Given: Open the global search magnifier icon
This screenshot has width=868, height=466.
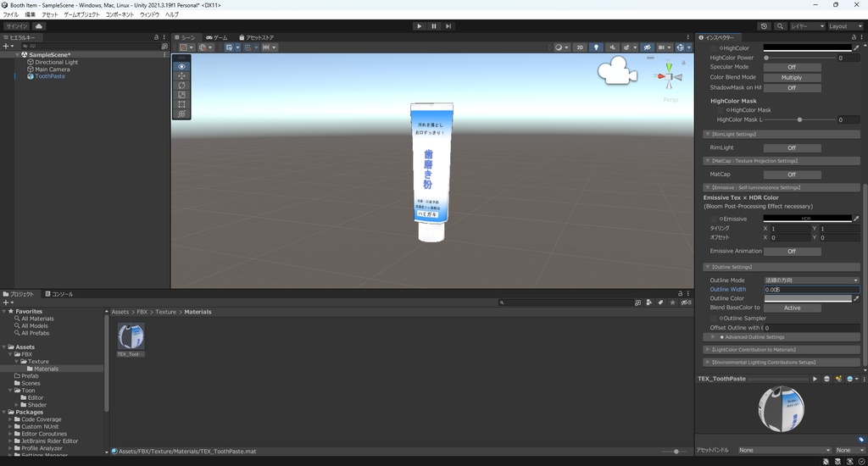Looking at the screenshot, I should 780,26.
